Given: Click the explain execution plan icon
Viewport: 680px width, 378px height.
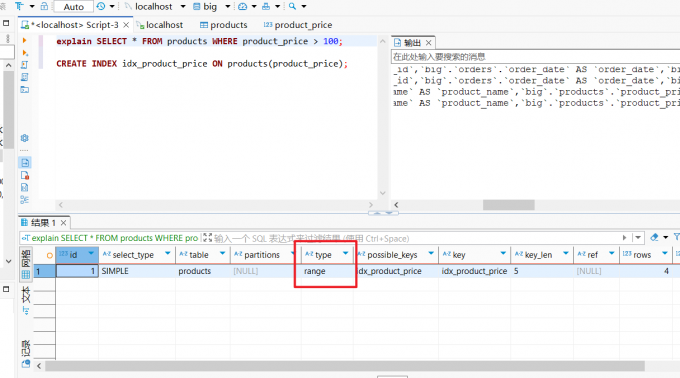Looking at the screenshot, I should [x=25, y=77].
